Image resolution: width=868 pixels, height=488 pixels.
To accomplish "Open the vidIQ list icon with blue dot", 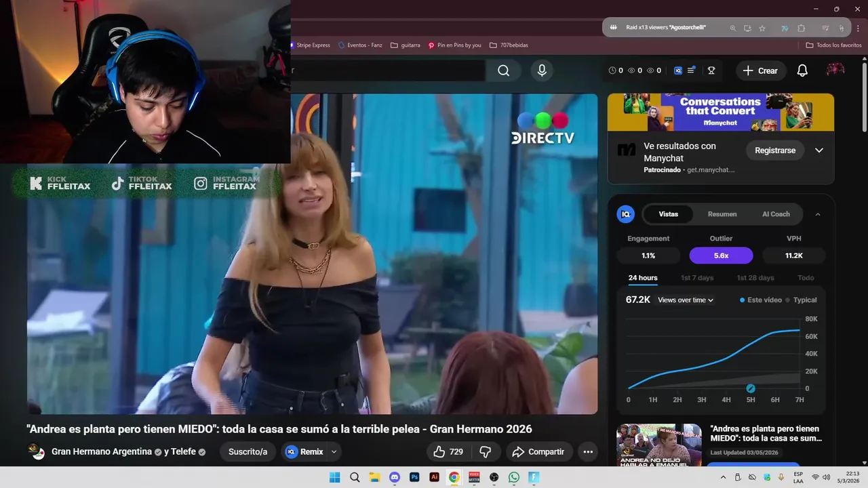I will point(692,70).
